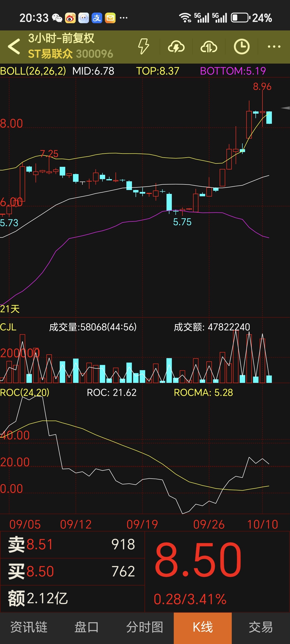Open the clock period icon
Screen dimensions: 290x644
(241, 46)
